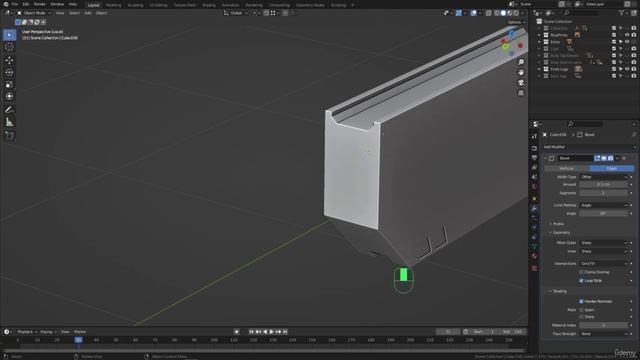Click the viewport zoom magnifier icon
The height and width of the screenshot is (360, 640).
[521, 62]
